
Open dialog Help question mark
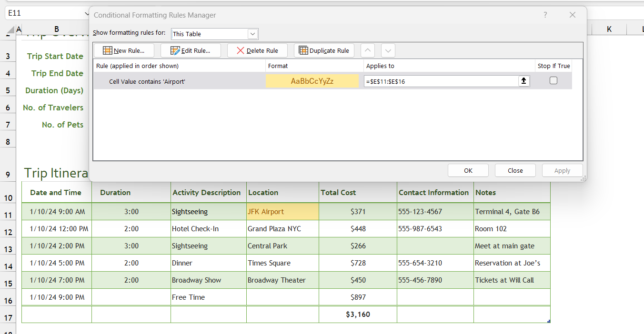coord(545,15)
